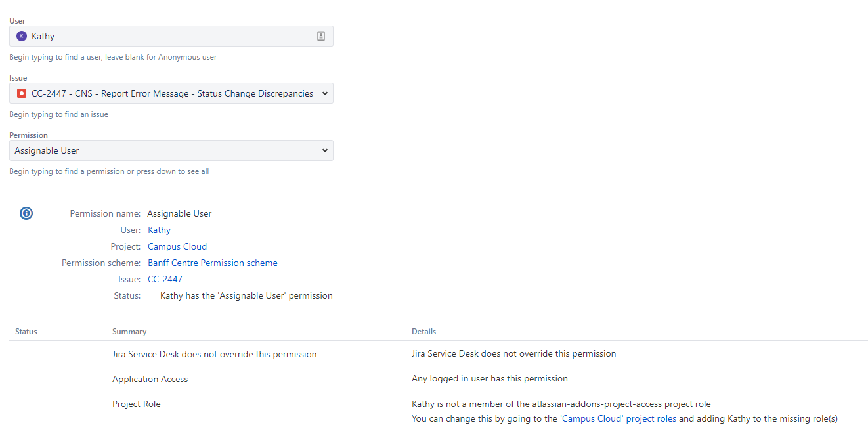The image size is (868, 436).
Task: Click the Project Role summary row
Action: tap(137, 404)
